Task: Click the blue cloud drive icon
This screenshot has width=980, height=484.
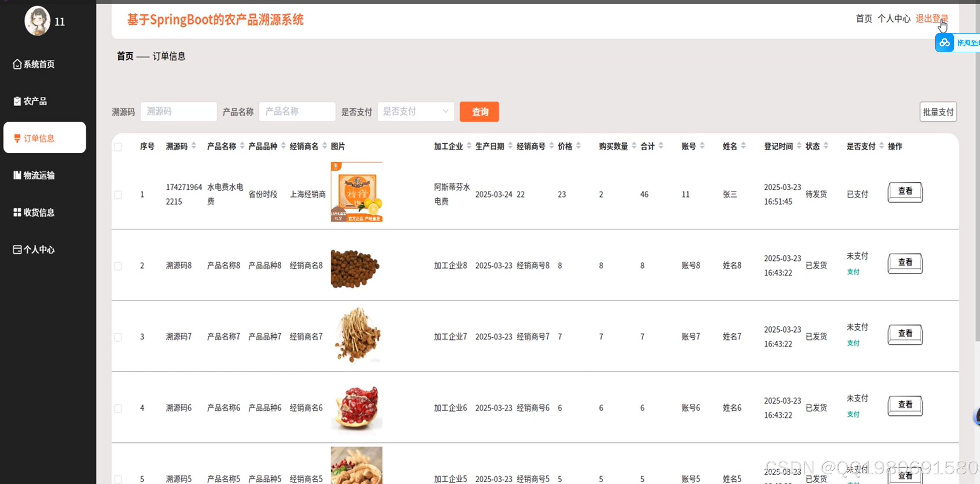Action: (944, 43)
